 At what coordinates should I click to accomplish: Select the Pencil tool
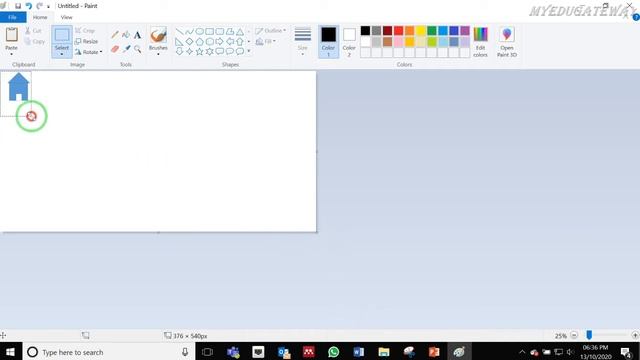pyautogui.click(x=115, y=35)
